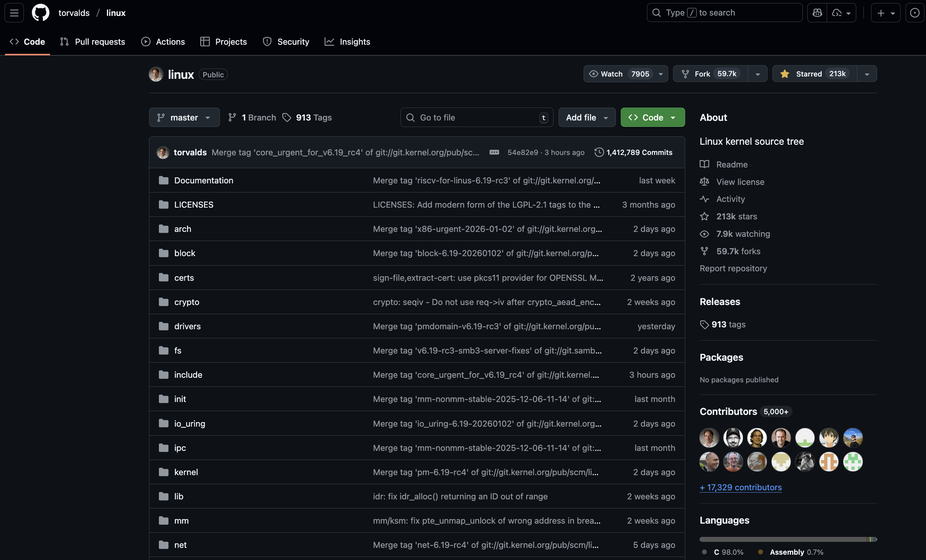Screen dimensions: 926x560
Task: Open the master branch dropdown
Action: 184,117
